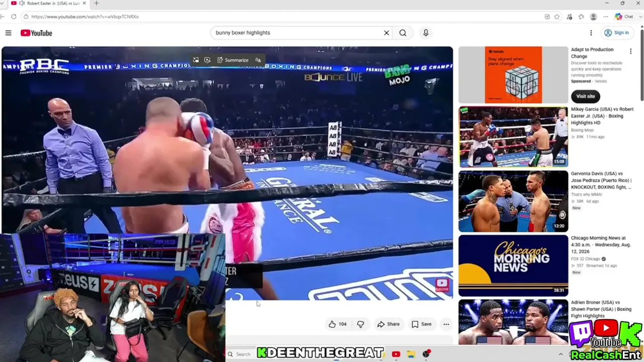Open the Chicago's Morning News thumbnail
This screenshot has height=362, width=644.
(x=513, y=265)
